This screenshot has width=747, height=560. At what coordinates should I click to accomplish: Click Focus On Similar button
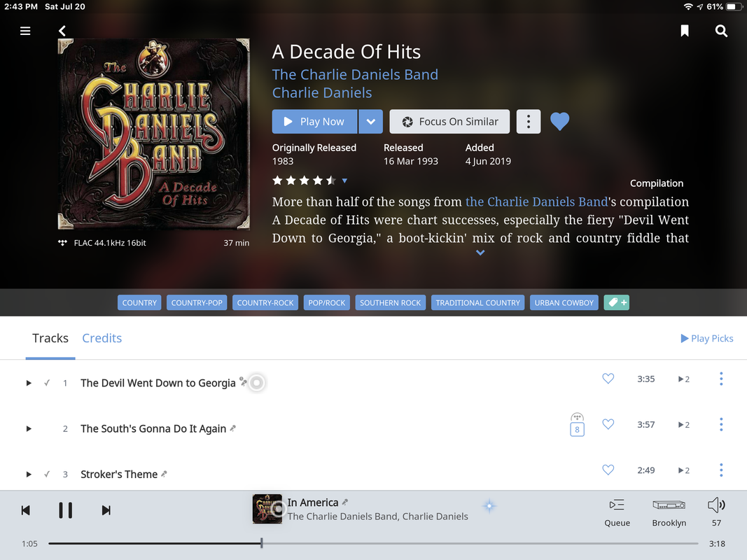[x=449, y=121]
